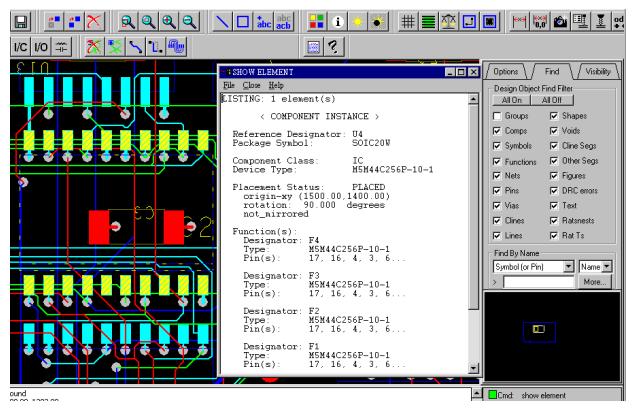Select the add text +abc tool
The width and height of the screenshot is (638, 412).
[x=264, y=22]
